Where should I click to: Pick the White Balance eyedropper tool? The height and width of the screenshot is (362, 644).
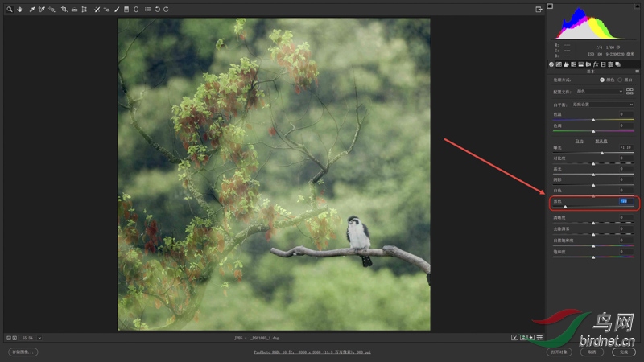32,10
